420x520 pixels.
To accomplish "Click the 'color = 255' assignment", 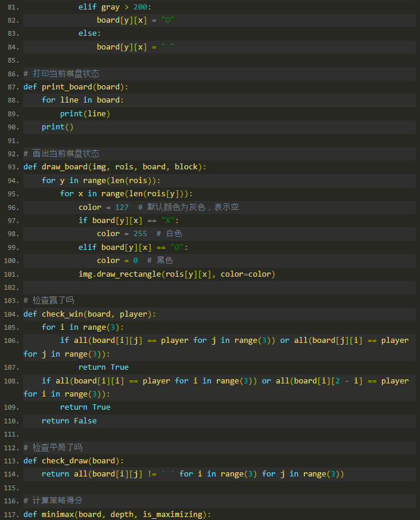I will pyautogui.click(x=122, y=234).
